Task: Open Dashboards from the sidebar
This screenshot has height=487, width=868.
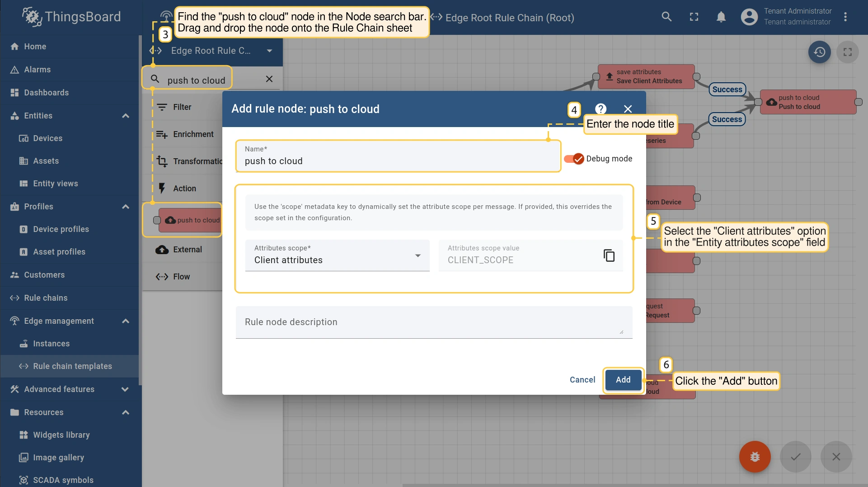Action: 47,93
